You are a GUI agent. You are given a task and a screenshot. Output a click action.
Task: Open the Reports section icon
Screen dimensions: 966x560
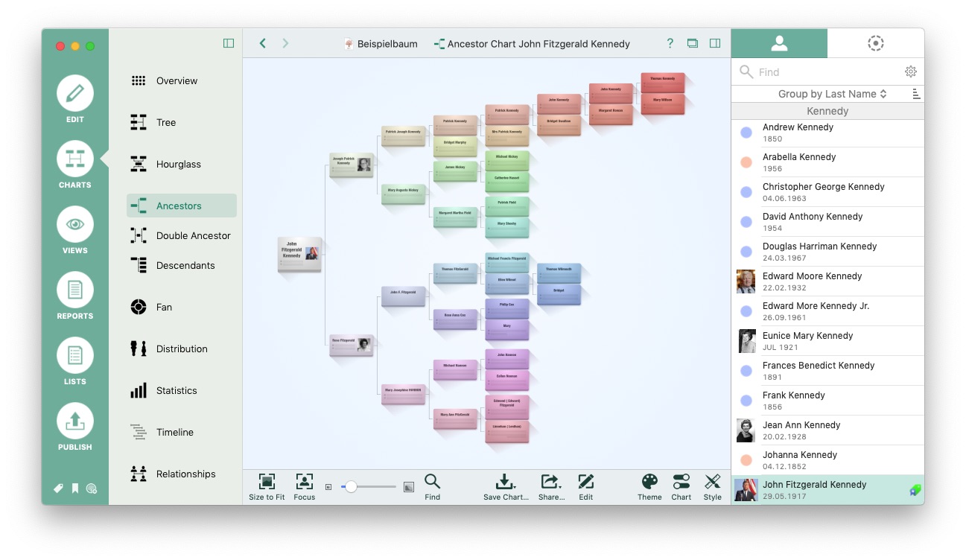tap(75, 290)
